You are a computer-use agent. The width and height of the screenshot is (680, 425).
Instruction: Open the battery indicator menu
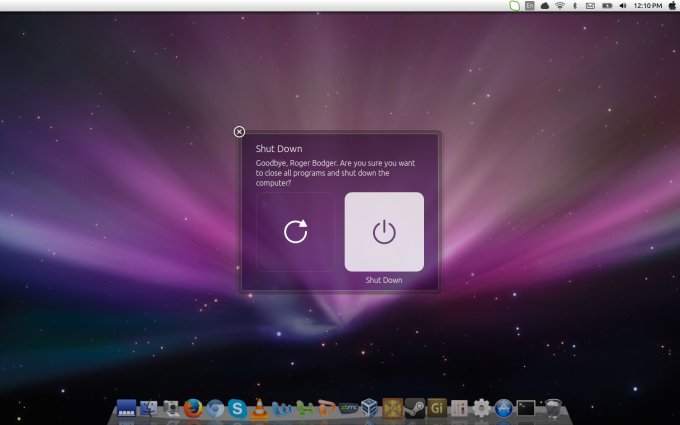pos(607,6)
